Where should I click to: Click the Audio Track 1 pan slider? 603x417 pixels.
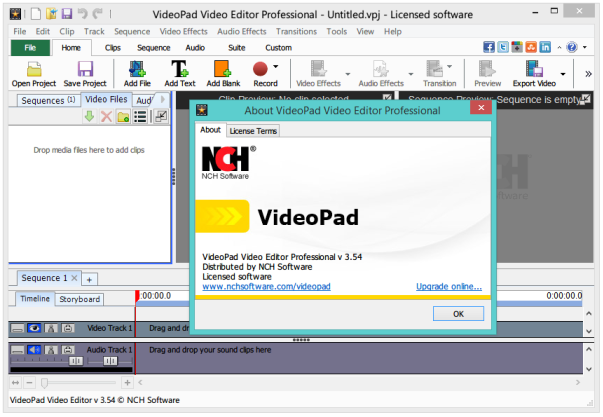pyautogui.click(x=110, y=361)
